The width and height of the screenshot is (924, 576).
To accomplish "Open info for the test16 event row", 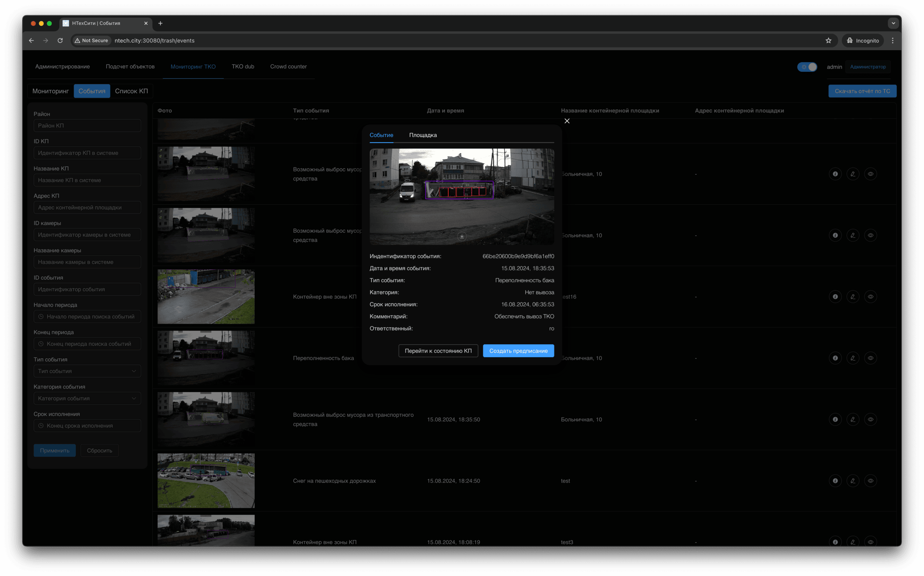I will pyautogui.click(x=835, y=297).
